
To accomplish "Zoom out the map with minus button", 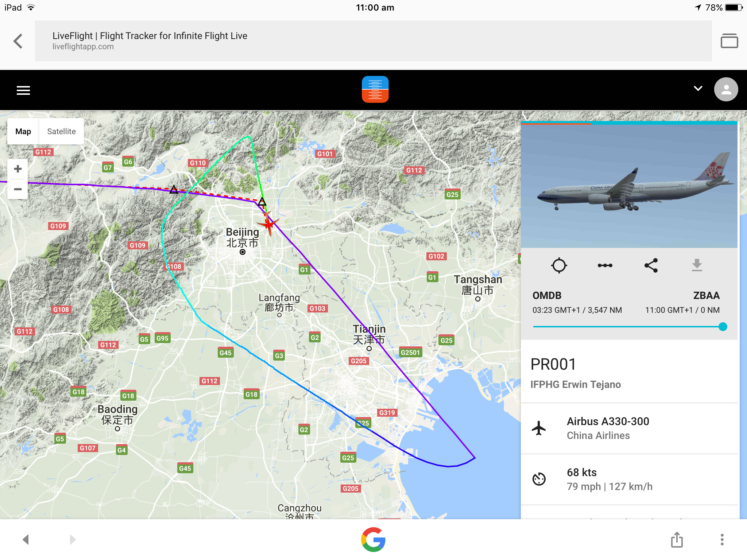I will coord(18,189).
